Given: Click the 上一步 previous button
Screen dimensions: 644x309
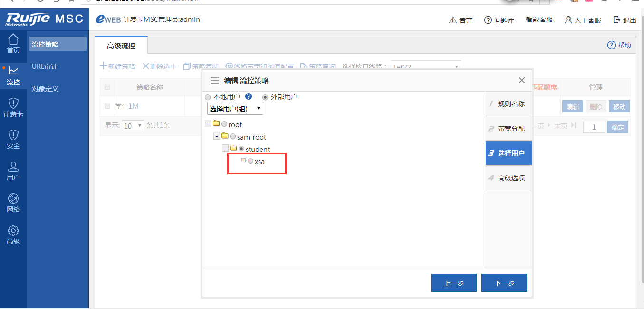Looking at the screenshot, I should [x=453, y=283].
